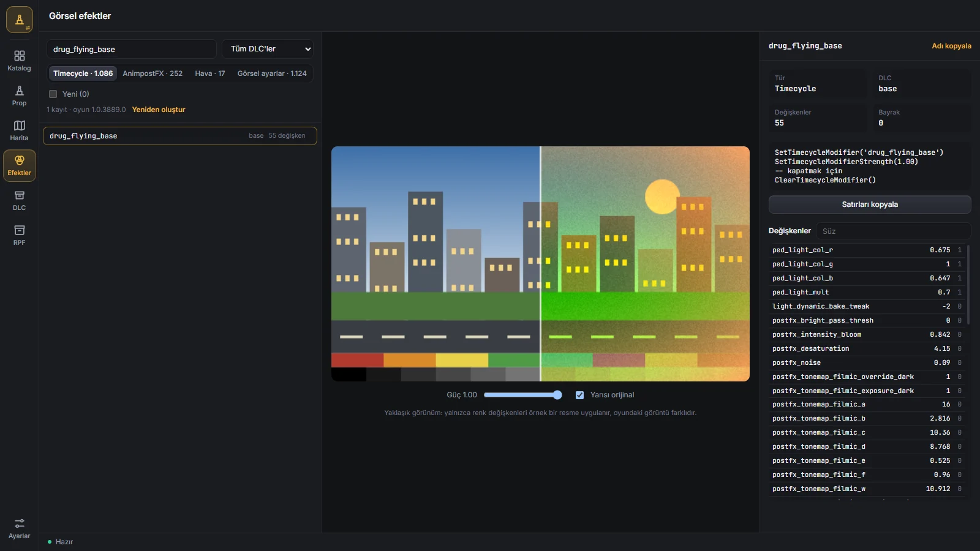Select the postfx_tonemap_filmic_e row

[x=867, y=460]
